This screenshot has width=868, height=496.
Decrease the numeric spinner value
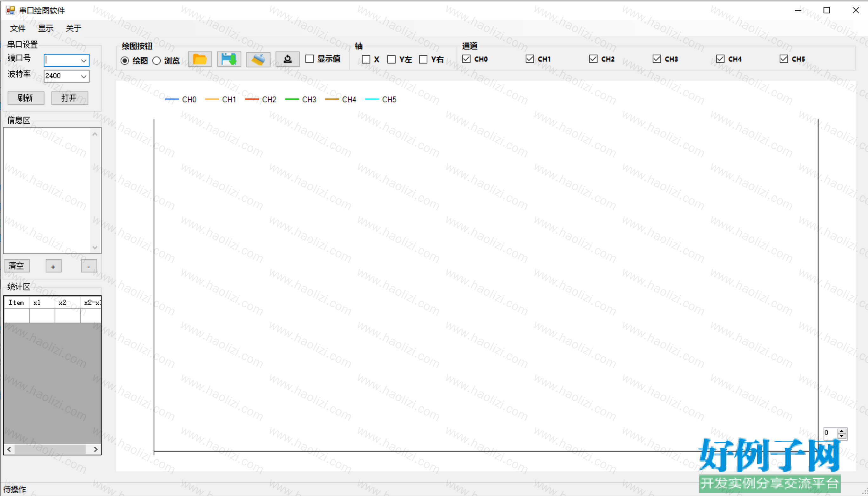coord(842,436)
